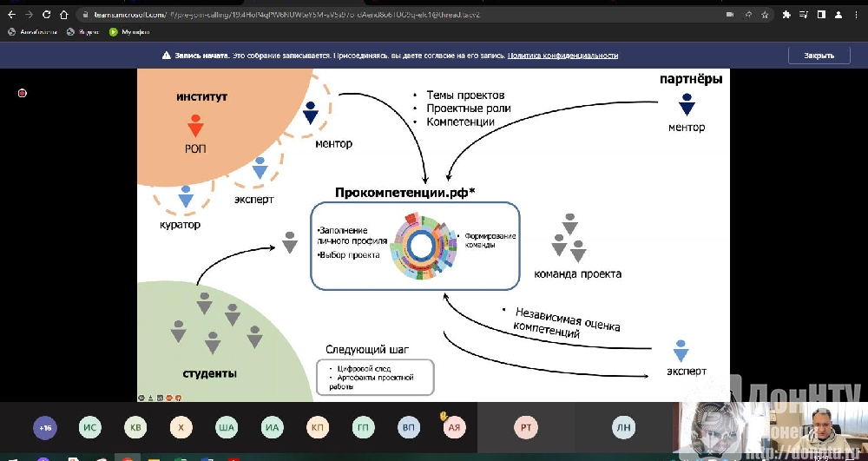
Task: Click the институт label on slide
Action: pos(202,97)
